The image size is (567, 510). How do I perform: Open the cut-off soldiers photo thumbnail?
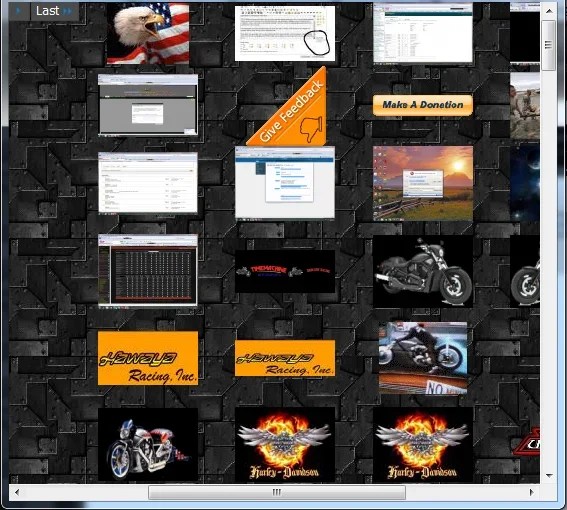click(x=525, y=106)
